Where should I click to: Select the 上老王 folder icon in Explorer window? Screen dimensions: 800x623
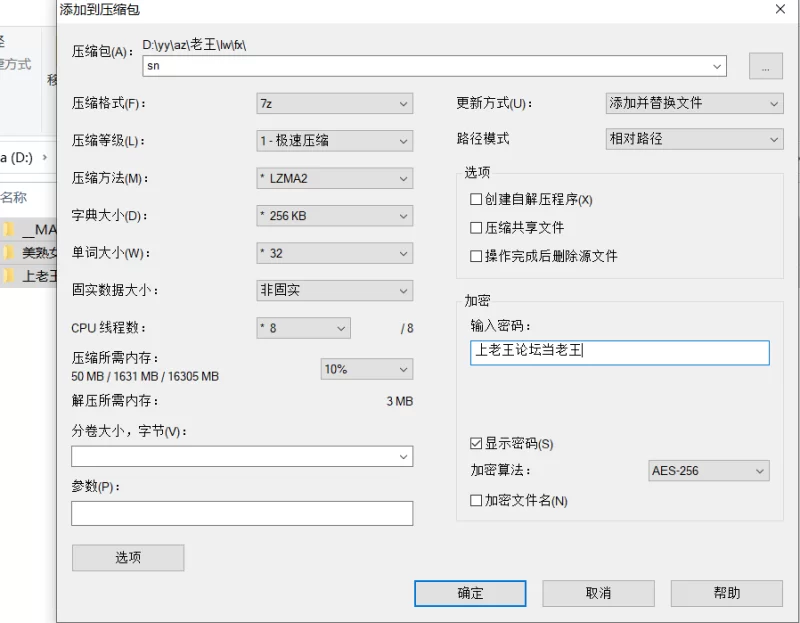pos(9,276)
